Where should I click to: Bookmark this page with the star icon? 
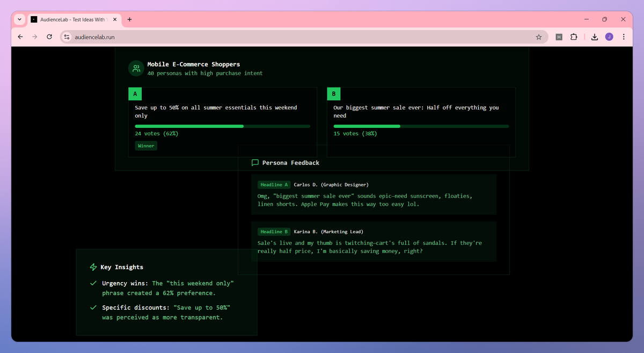[538, 37]
